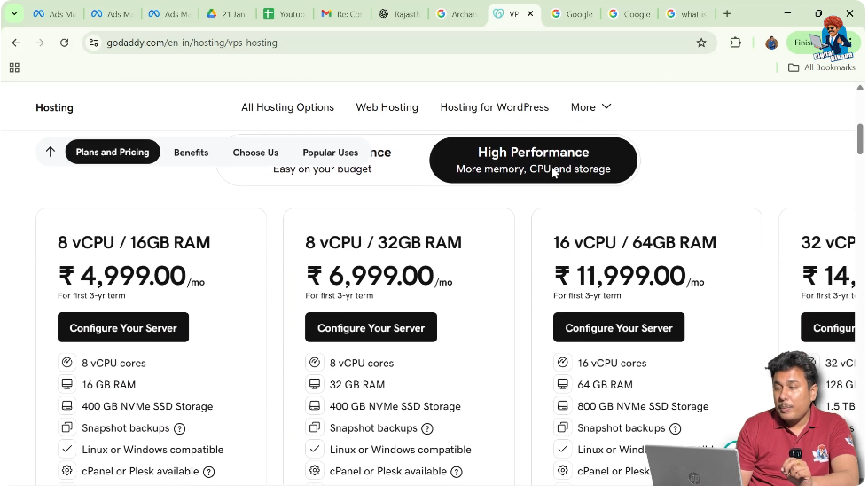Click the snapshot backup icon in 16GB plan
868x486 pixels.
coord(67,427)
